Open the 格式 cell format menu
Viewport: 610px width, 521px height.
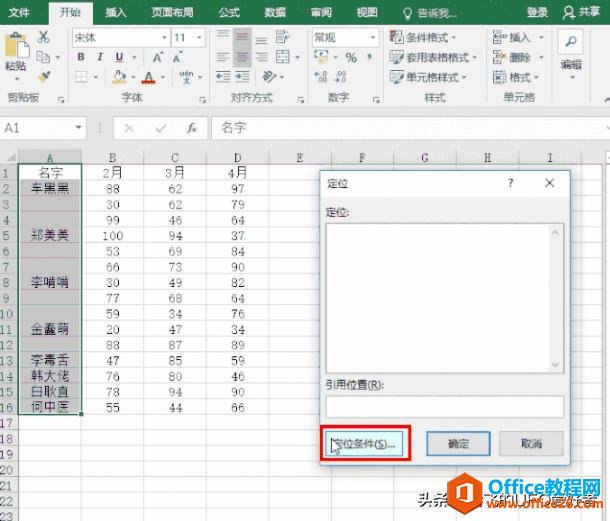pyautogui.click(x=515, y=77)
